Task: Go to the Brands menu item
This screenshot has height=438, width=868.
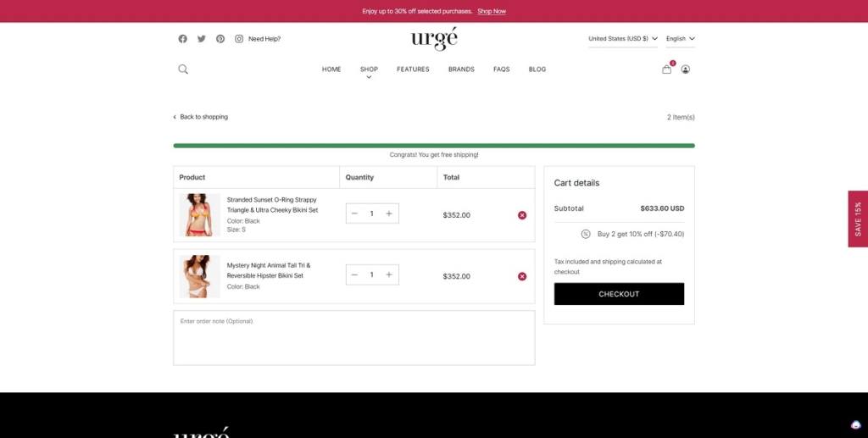Action: [461, 69]
